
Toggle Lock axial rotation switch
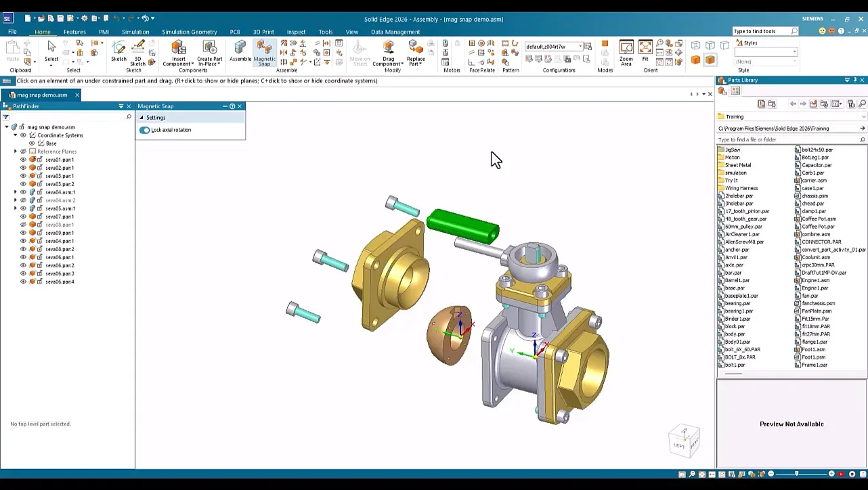click(144, 130)
